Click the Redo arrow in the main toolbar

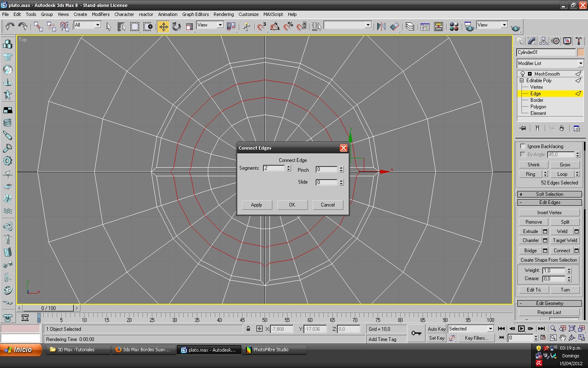[x=23, y=27]
